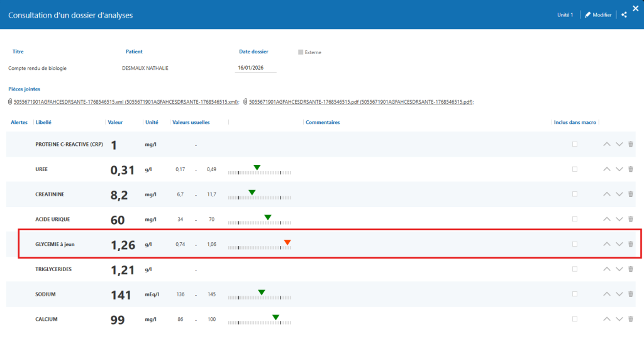Tick macro checkbox for SODIUM row
The width and height of the screenshot is (644, 341).
tap(574, 294)
